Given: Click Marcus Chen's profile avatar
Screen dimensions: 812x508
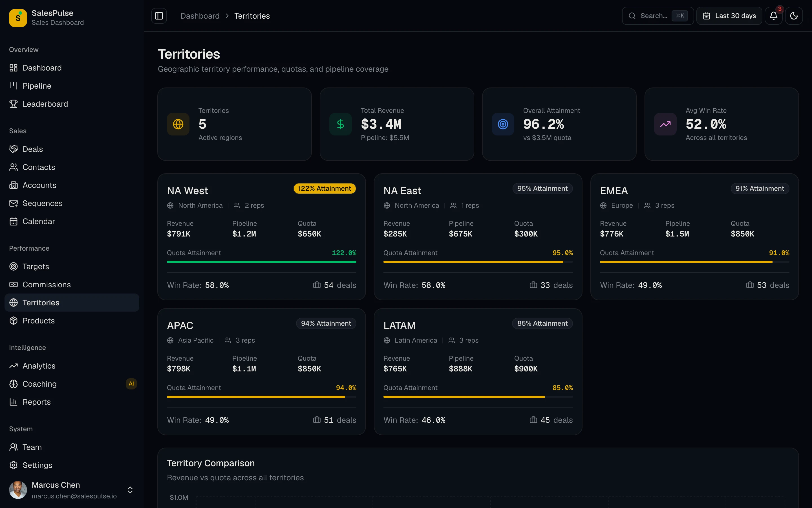Looking at the screenshot, I should pos(18,490).
